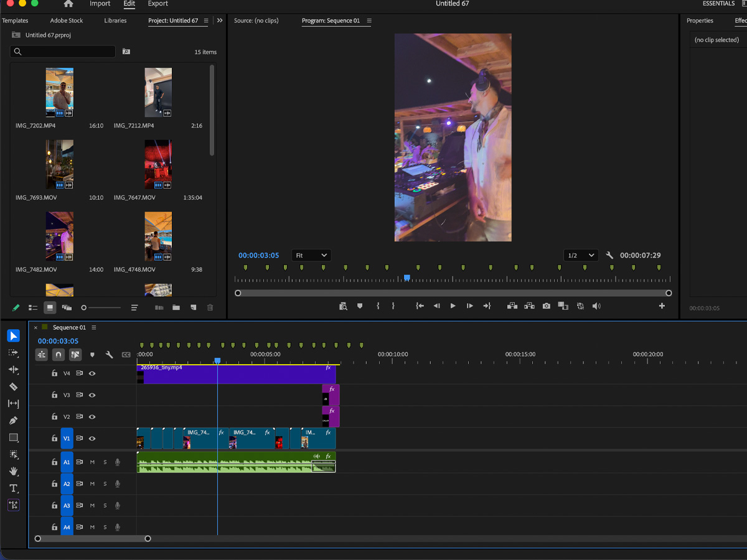This screenshot has width=747, height=560.
Task: Play the Program Monitor sequence
Action: tap(453, 306)
